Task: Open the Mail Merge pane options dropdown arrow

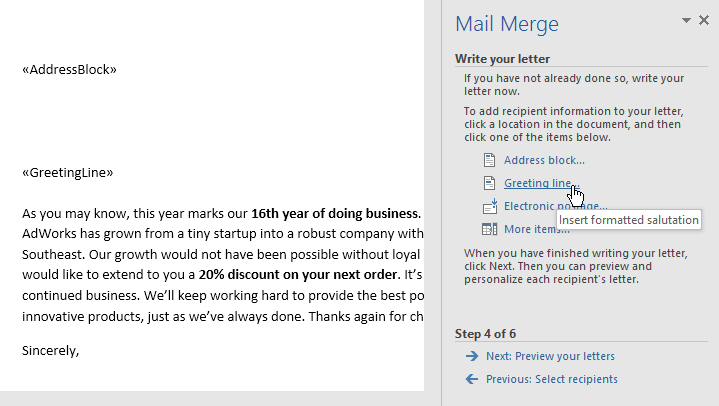Action: (686, 20)
